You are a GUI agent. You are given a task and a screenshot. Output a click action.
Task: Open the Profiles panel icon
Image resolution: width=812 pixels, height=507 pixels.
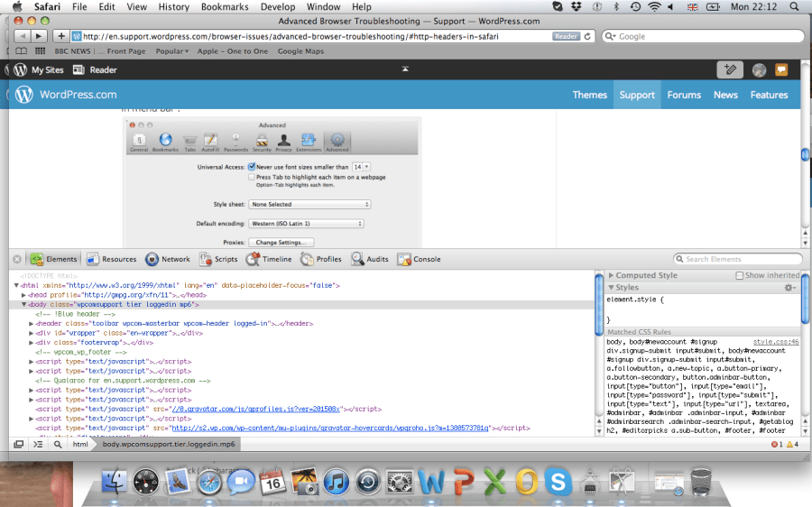pos(308,259)
